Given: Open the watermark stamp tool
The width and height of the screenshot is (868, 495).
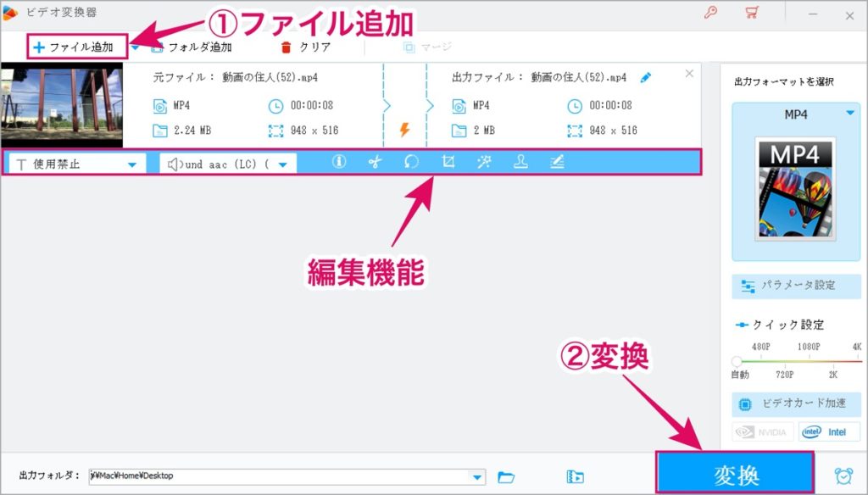Looking at the screenshot, I should (x=520, y=162).
